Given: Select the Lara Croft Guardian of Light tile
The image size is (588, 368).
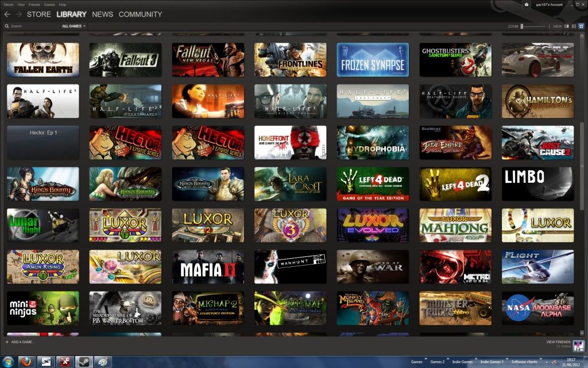Looking at the screenshot, I should tap(290, 184).
